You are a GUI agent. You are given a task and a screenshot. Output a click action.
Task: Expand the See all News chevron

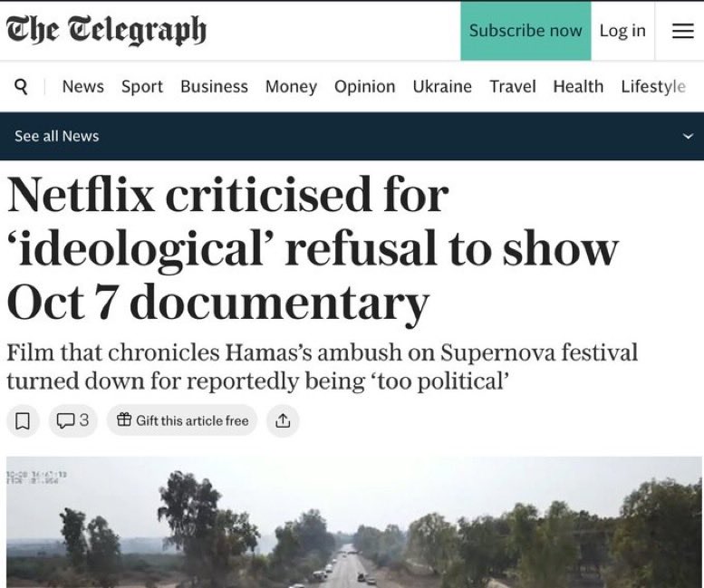(688, 136)
